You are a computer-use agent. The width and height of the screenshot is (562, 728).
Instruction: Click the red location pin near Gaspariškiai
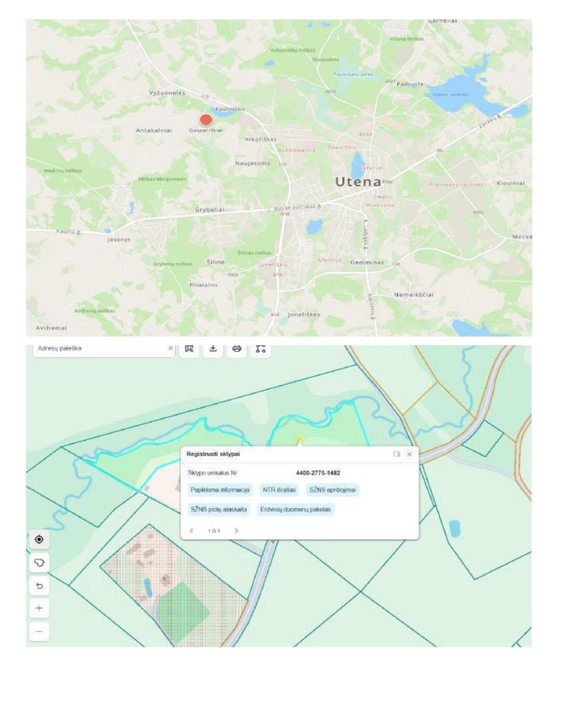click(x=207, y=120)
